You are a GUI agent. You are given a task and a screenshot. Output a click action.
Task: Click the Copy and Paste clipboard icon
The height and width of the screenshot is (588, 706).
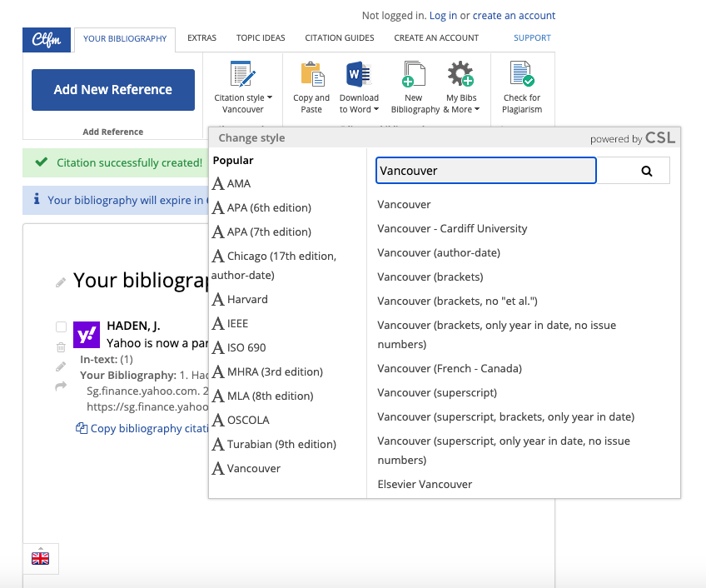311,73
